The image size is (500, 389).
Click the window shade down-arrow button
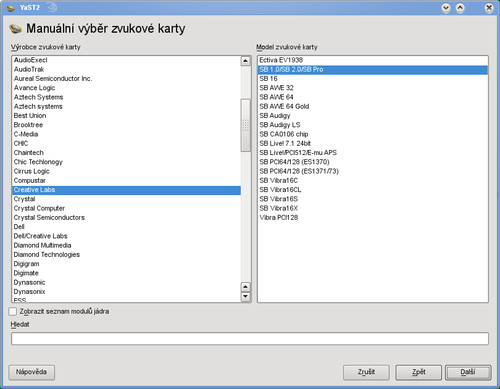point(446,8)
